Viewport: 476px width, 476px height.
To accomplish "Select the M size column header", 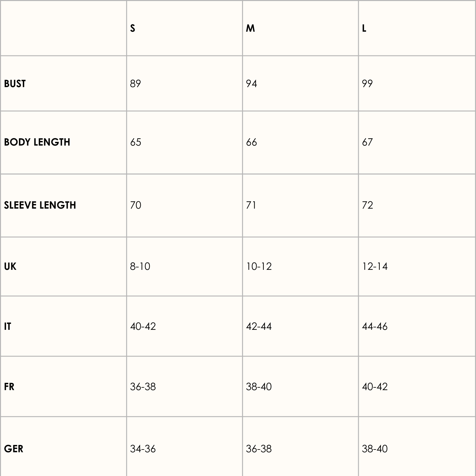I will [250, 28].
